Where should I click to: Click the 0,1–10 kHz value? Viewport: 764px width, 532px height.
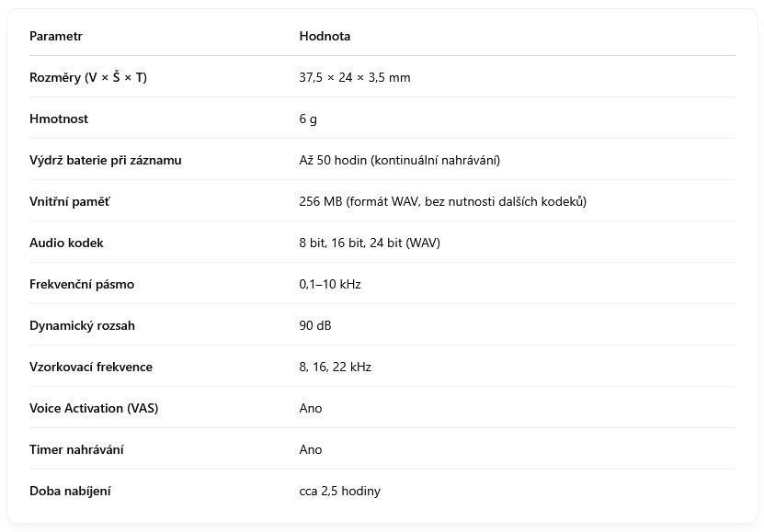tap(330, 284)
